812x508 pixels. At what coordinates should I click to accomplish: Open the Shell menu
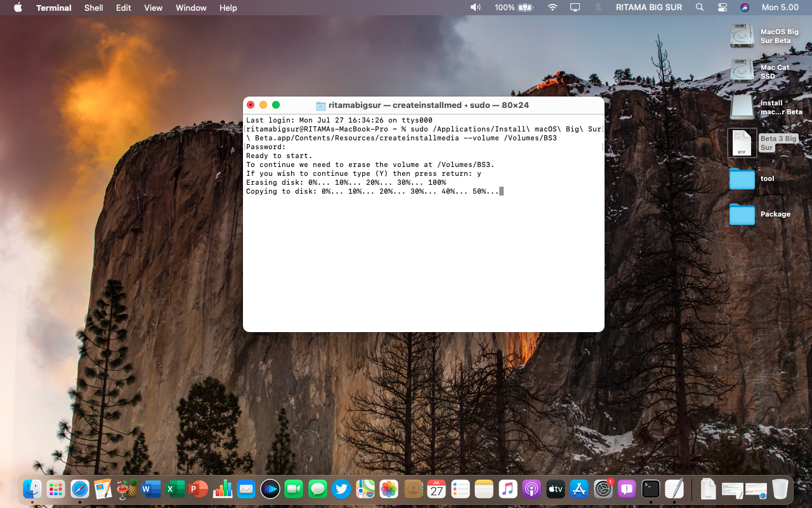(94, 8)
